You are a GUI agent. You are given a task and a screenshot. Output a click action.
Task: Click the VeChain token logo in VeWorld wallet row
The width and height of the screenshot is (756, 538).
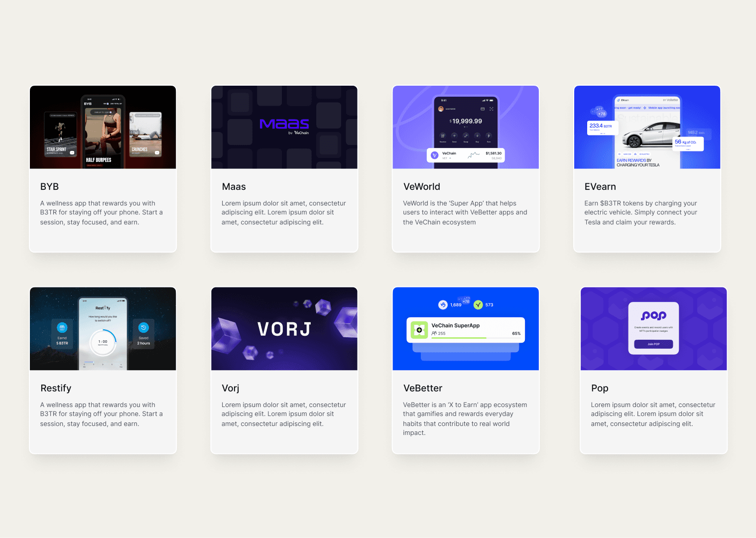[x=434, y=155]
